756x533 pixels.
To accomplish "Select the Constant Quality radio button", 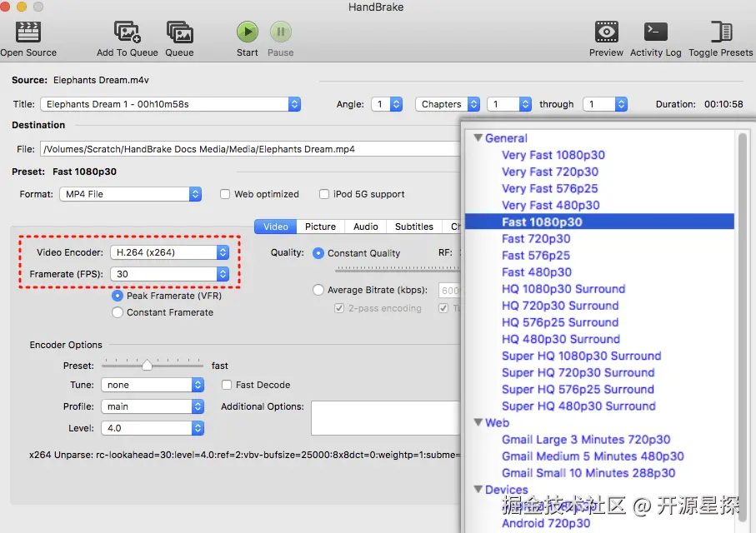I will pos(318,253).
